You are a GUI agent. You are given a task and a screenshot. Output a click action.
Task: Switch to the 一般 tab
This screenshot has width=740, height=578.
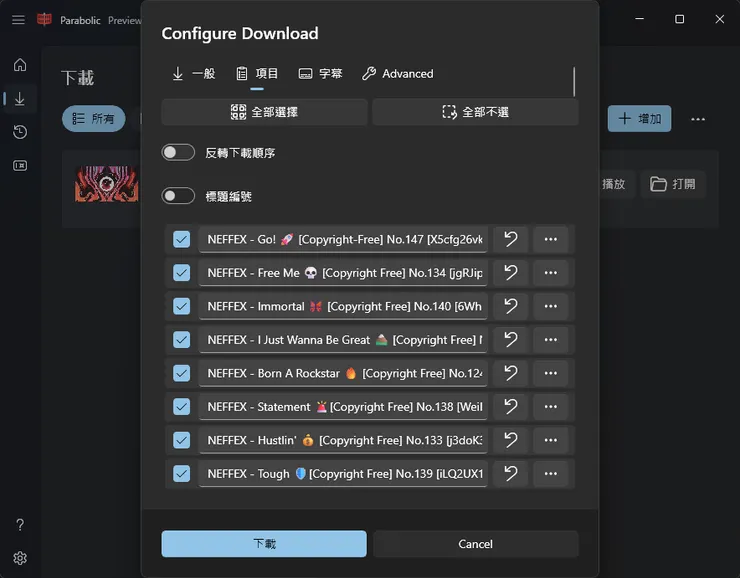[x=193, y=74]
